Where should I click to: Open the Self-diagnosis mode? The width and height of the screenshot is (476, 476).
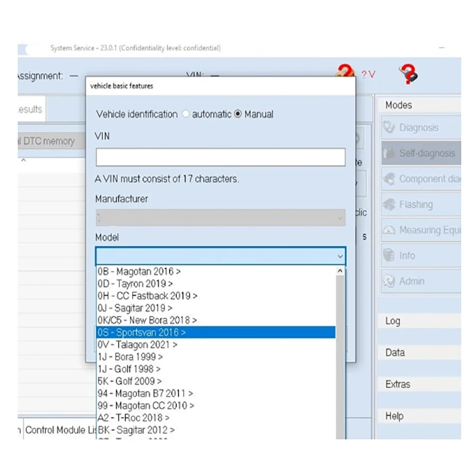coord(421,153)
